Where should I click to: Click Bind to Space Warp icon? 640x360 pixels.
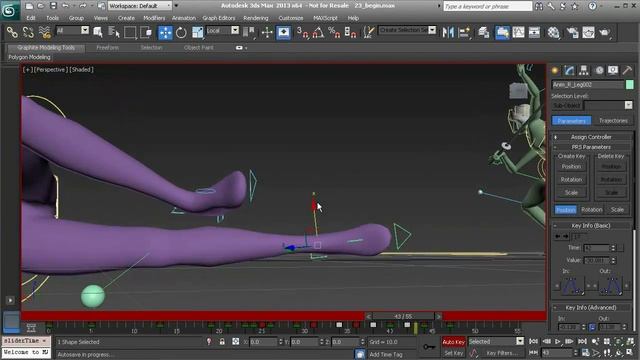[44, 32]
